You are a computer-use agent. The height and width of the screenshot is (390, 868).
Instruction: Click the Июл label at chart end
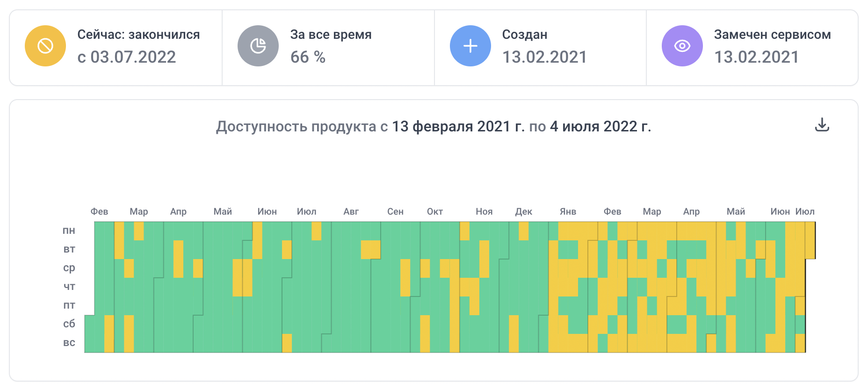click(805, 211)
